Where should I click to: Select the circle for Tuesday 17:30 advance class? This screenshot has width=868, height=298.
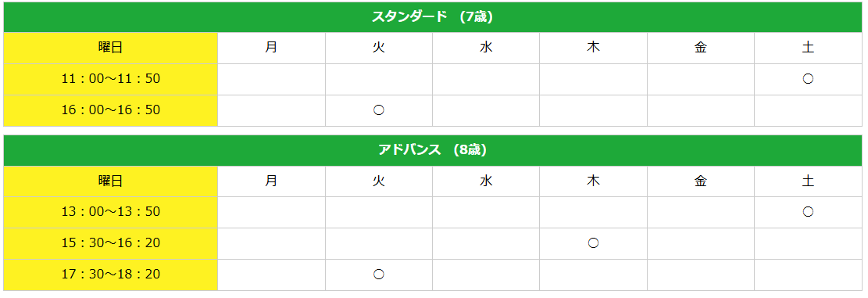click(x=379, y=275)
